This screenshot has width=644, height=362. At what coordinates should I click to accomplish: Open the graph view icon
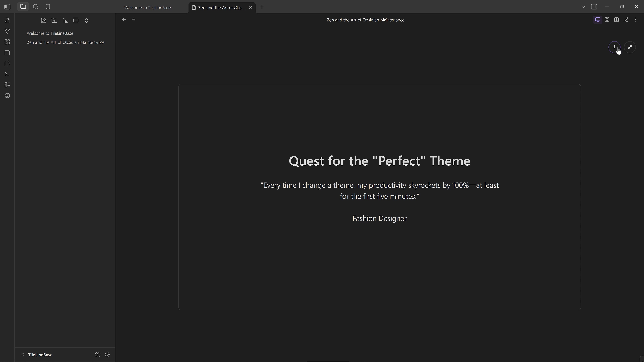pyautogui.click(x=7, y=31)
